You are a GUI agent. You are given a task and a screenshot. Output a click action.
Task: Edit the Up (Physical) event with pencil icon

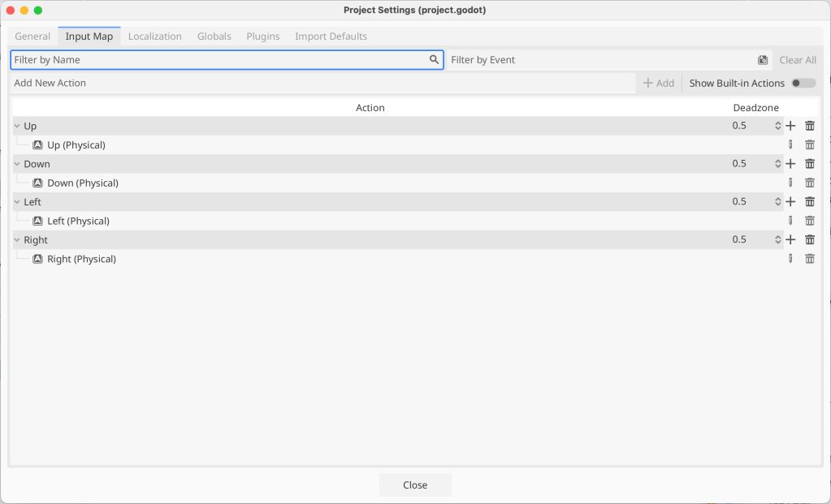tap(790, 145)
